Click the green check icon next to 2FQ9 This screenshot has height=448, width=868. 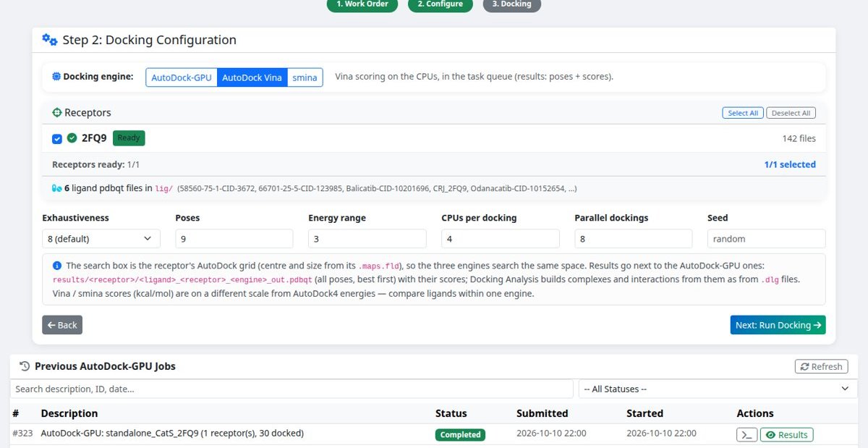pos(72,138)
